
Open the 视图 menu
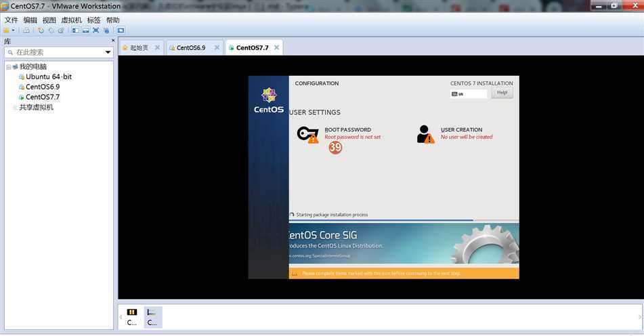49,20
